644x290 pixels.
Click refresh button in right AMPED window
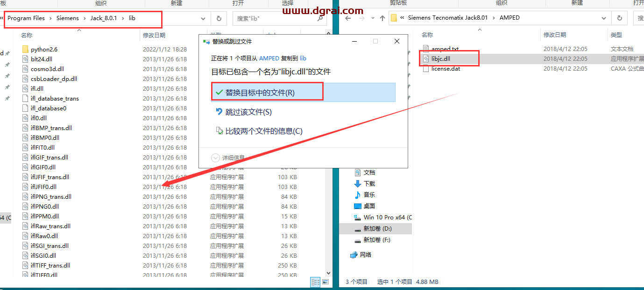[x=619, y=18]
